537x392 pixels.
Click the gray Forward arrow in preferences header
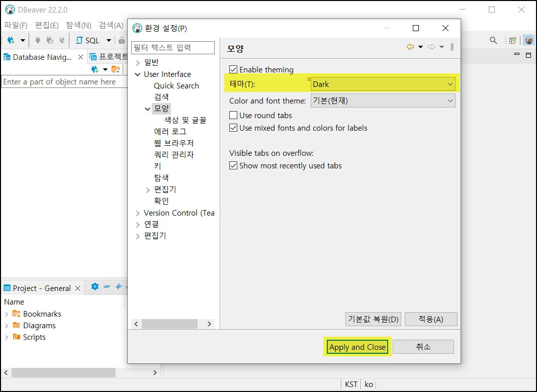[x=431, y=47]
